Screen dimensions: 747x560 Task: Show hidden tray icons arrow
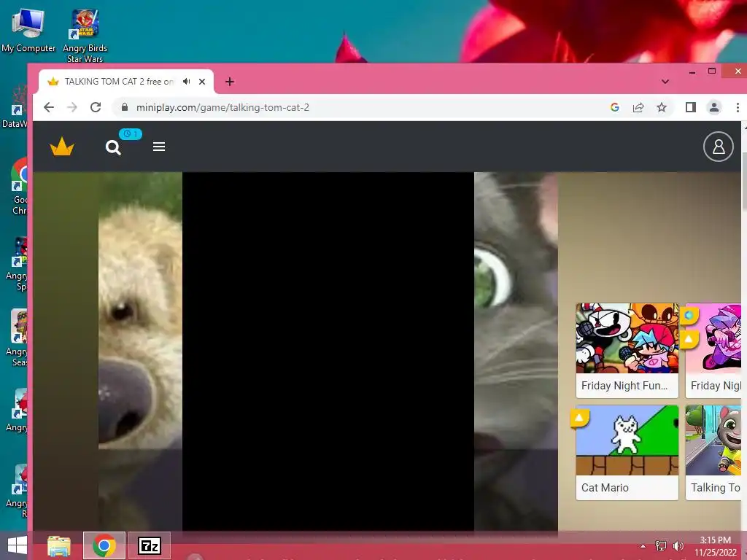tap(643, 546)
